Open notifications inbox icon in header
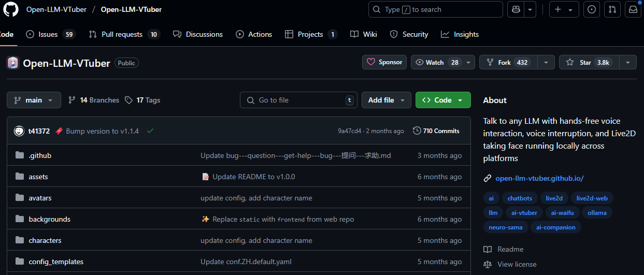The width and height of the screenshot is (644, 275). click(633, 9)
